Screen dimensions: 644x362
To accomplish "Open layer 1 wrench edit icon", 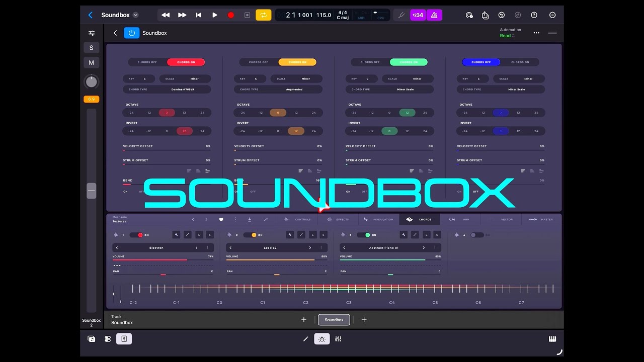I will click(x=176, y=235).
